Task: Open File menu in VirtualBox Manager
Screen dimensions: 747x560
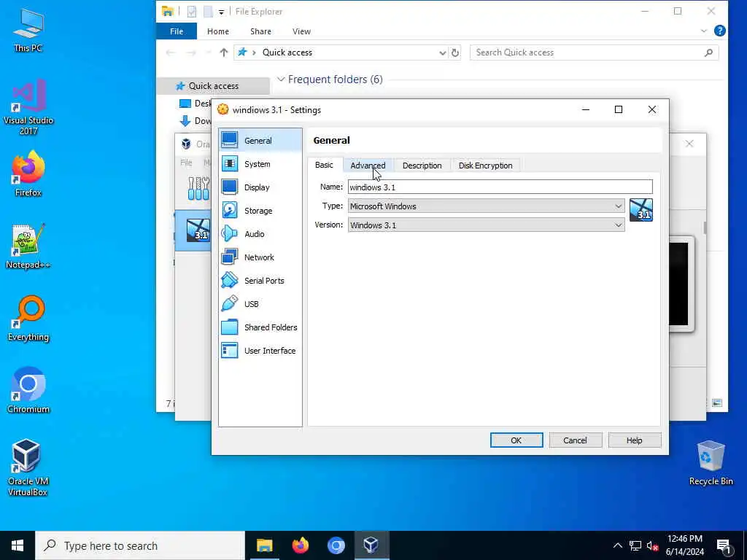Action: click(186, 163)
